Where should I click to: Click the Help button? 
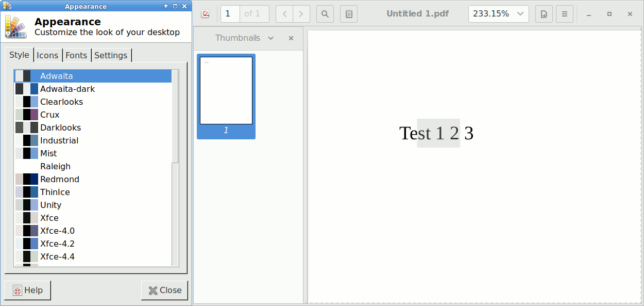28,291
